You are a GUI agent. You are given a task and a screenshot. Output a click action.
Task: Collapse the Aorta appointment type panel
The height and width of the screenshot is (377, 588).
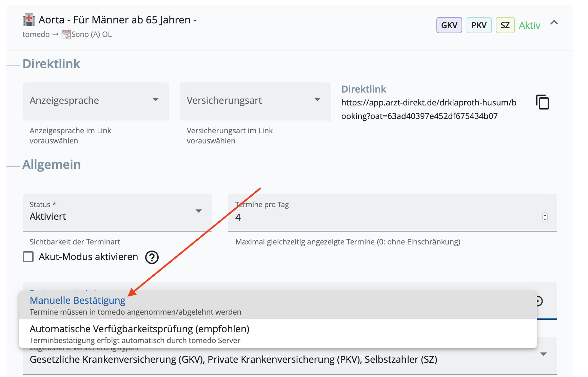click(x=554, y=23)
